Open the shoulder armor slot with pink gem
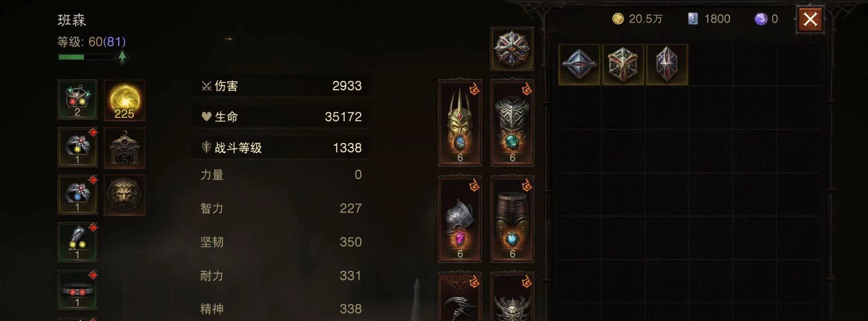The width and height of the screenshot is (868, 321). point(460,219)
